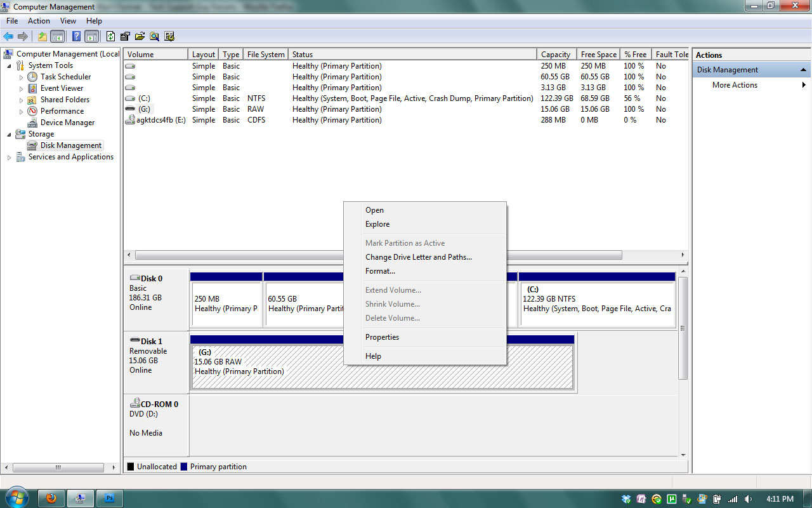812x508 pixels.
Task: Open the More Actions submenu arrow
Action: click(x=804, y=85)
